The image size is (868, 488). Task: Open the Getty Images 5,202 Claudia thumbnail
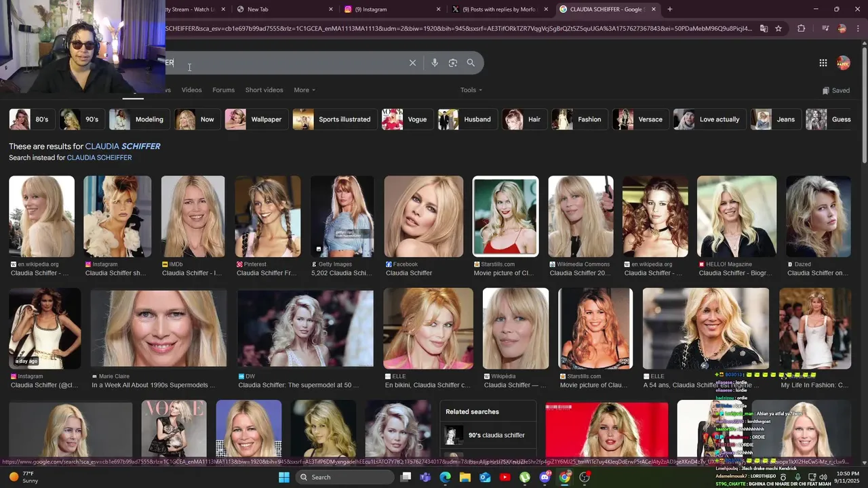pyautogui.click(x=342, y=216)
